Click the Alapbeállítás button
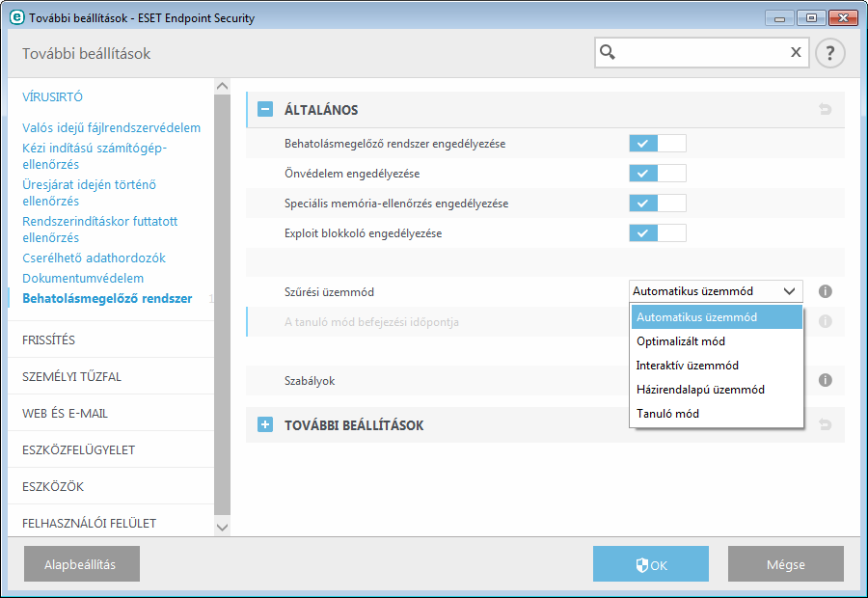 coord(82,564)
